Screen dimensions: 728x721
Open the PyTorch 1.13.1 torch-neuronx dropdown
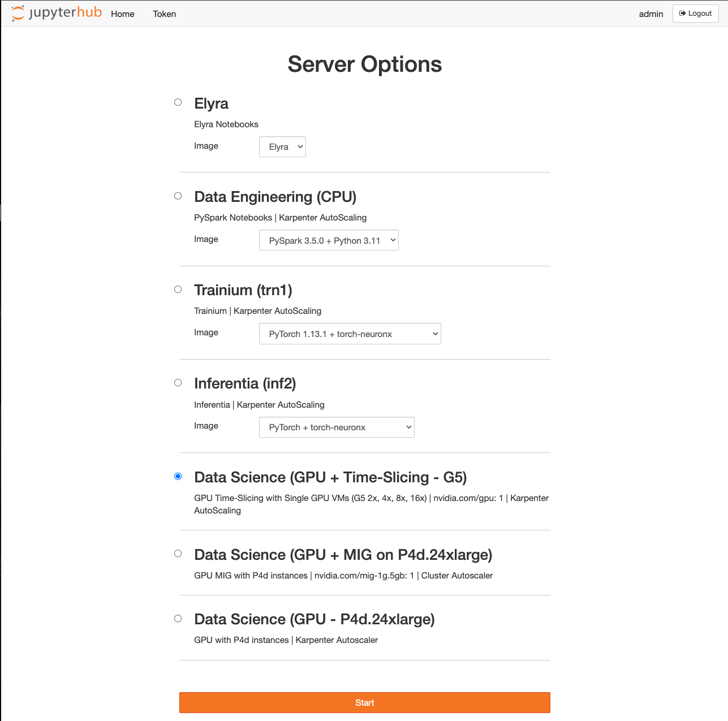(x=350, y=334)
